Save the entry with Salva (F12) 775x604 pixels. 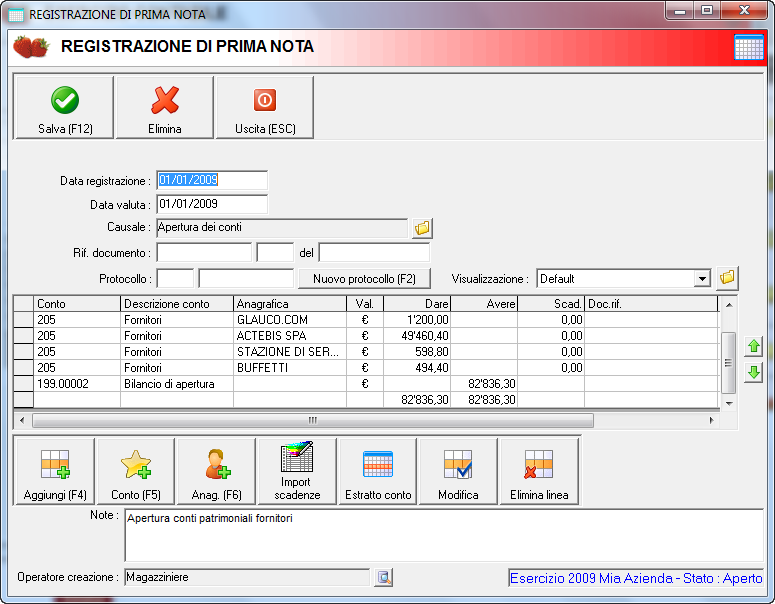coord(64,108)
